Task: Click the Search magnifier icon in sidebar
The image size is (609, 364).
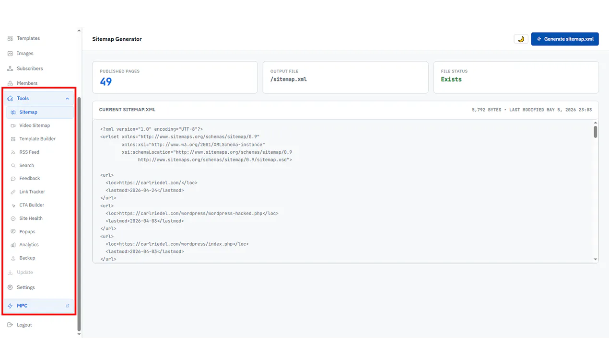Action: (x=13, y=165)
